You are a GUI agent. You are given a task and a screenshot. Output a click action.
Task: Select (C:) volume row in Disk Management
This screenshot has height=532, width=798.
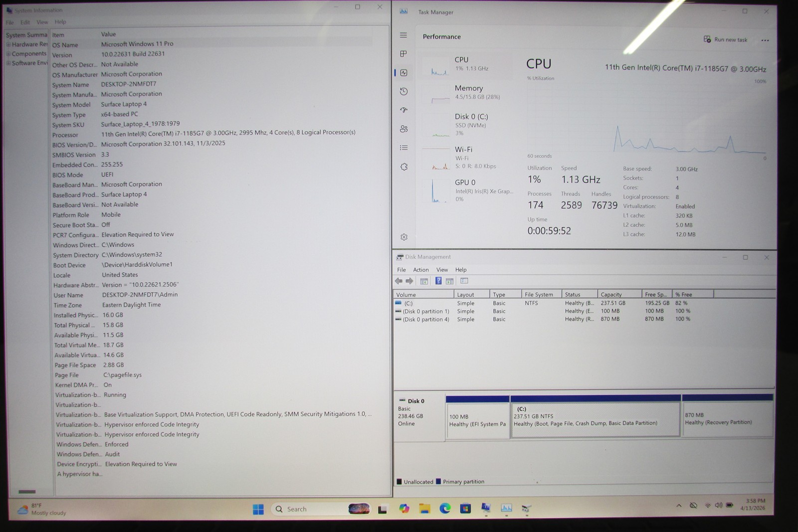(x=554, y=303)
